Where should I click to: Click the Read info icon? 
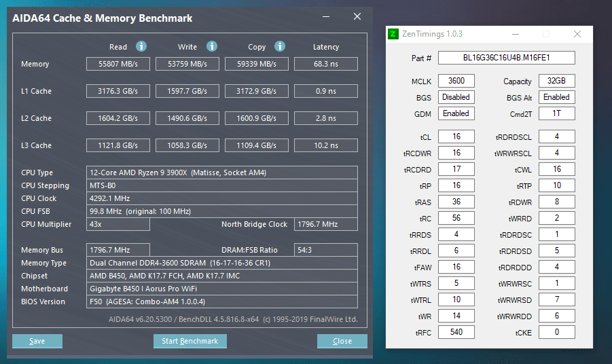[x=141, y=46]
